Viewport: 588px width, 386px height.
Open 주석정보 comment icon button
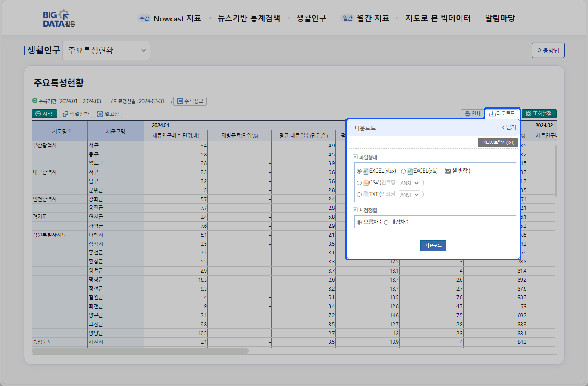pos(190,101)
